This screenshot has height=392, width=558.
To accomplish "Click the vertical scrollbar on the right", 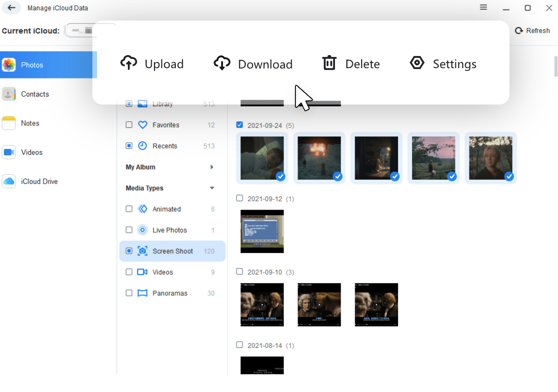I will [555, 66].
